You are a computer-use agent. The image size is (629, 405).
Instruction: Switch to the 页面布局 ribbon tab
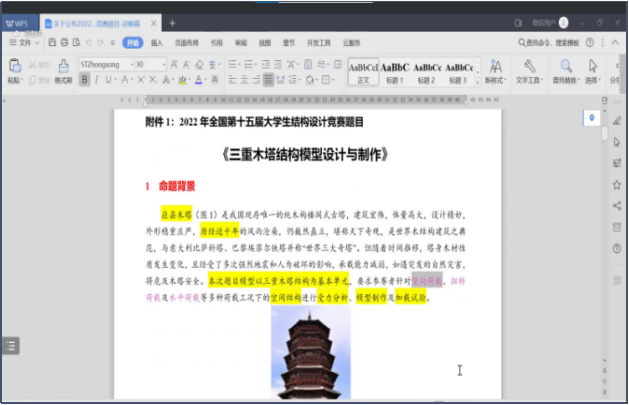186,43
